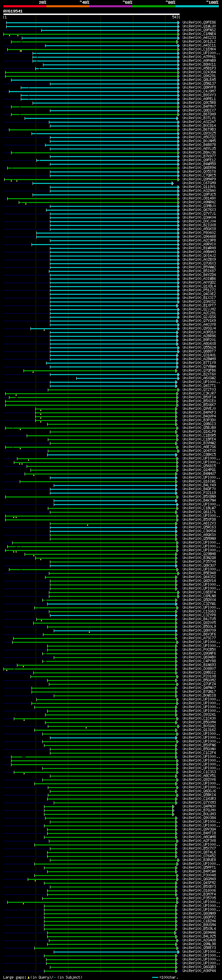Select the UniRef100_Q7QFB6 label
The image size is (222, 980).
coord(199,370)
